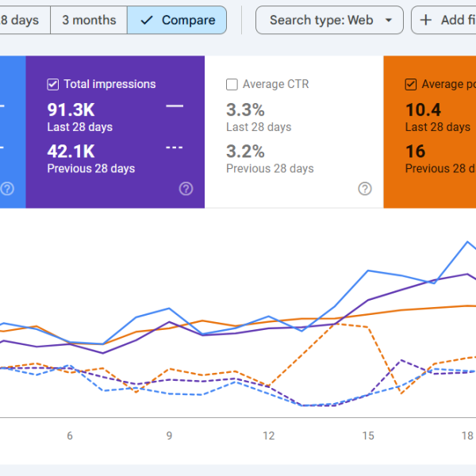476x476 pixels.
Task: Click the 9 label on chart axis
Action: click(x=169, y=436)
